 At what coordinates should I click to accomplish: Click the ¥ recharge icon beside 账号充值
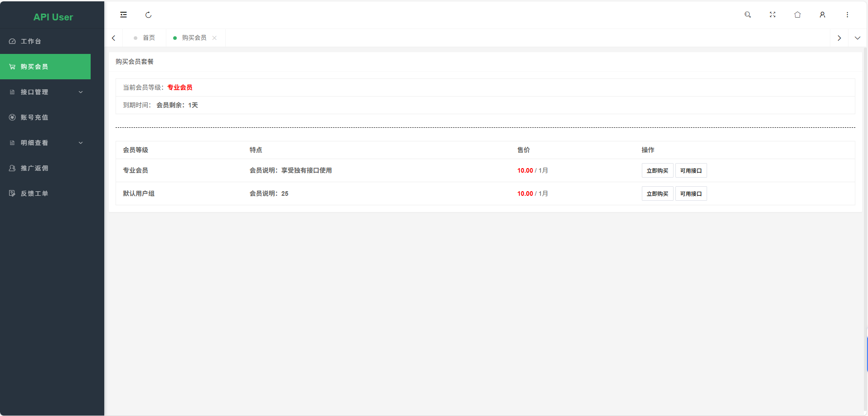pyautogui.click(x=11, y=117)
